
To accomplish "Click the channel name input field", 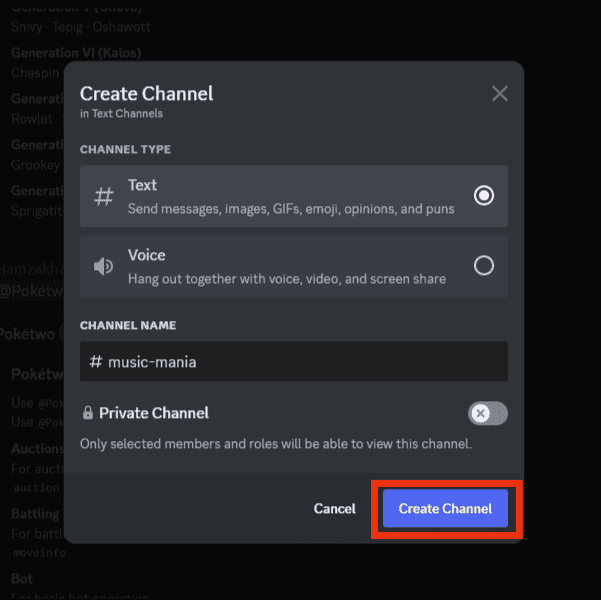I will coord(294,362).
